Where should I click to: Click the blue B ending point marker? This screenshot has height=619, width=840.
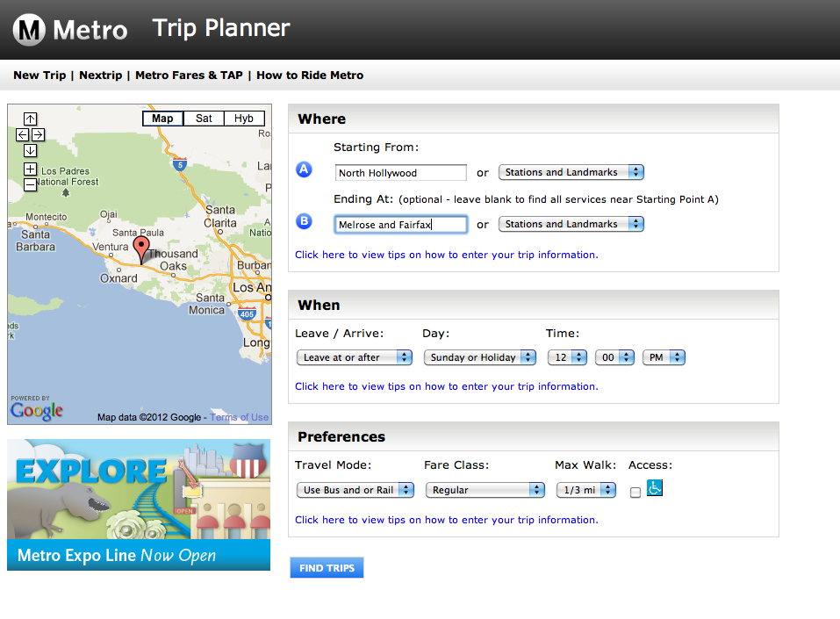coord(304,220)
